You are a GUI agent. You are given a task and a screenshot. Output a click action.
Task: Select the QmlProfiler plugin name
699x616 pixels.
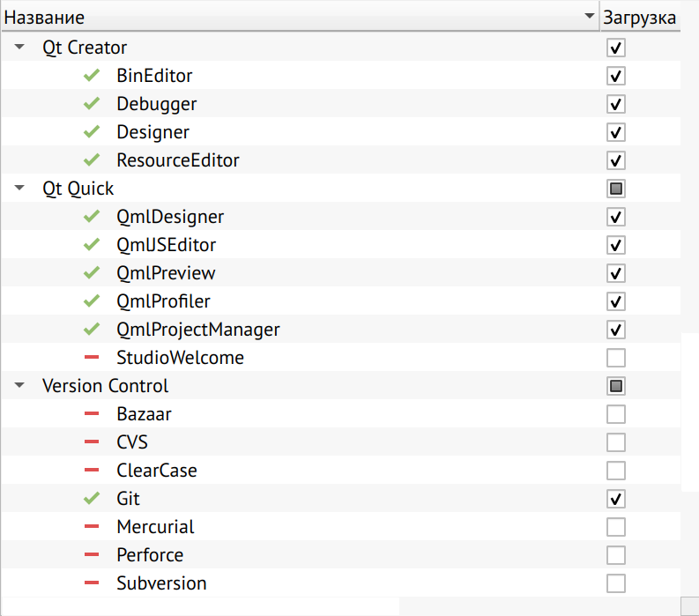[x=163, y=301]
